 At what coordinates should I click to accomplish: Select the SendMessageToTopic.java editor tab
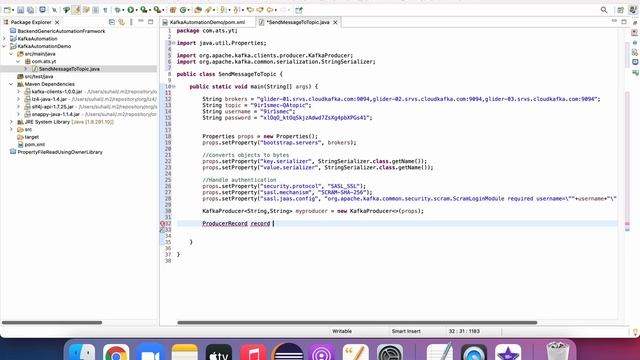point(298,22)
